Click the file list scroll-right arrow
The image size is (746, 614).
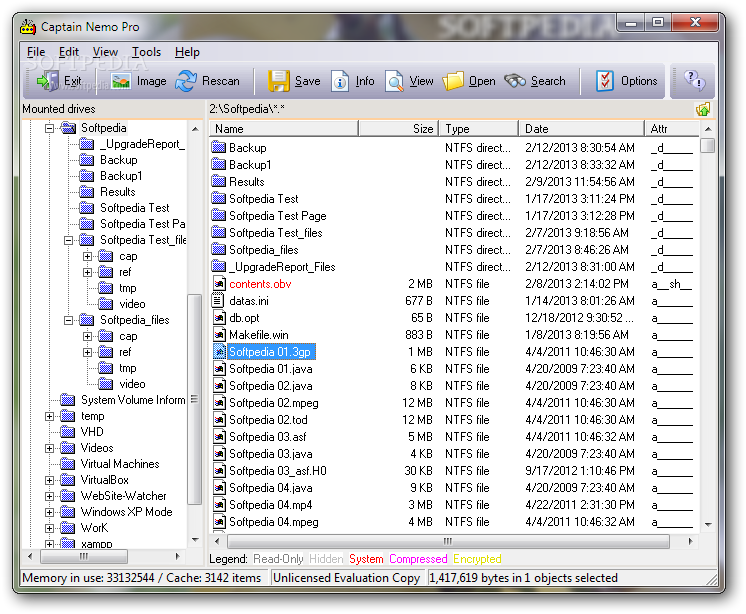click(x=691, y=541)
